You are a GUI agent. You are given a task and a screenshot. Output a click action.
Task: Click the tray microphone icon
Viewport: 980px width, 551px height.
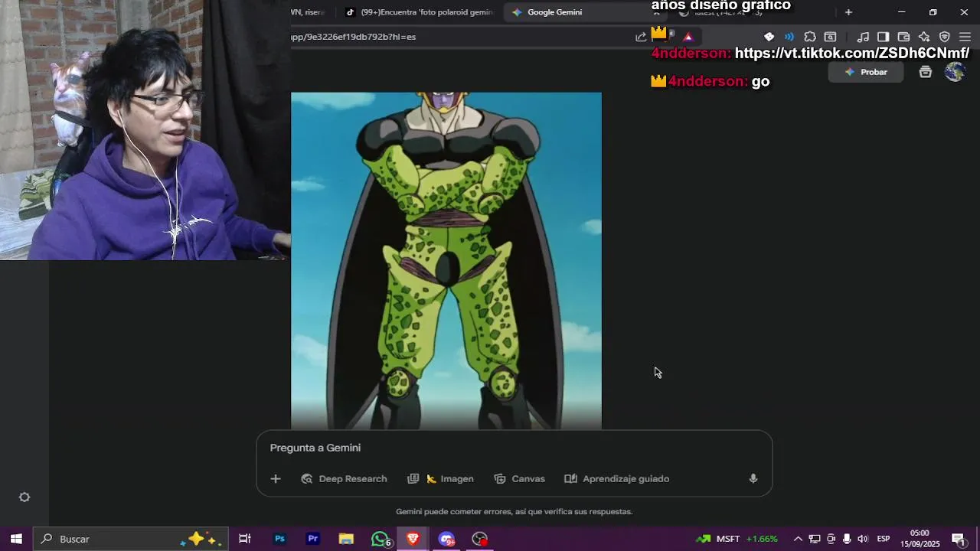point(847,539)
